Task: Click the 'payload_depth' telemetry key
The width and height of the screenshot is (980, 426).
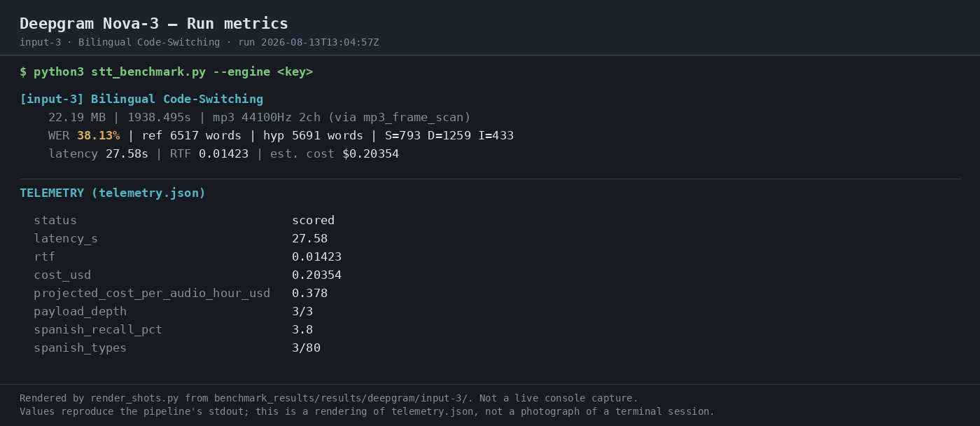Action: click(80, 312)
